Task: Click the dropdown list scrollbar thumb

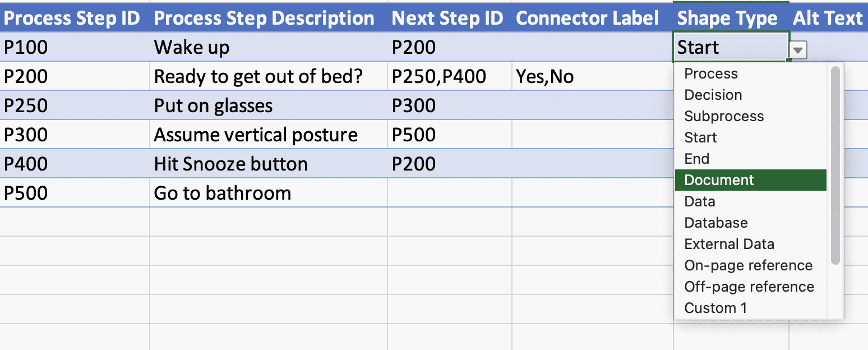Action: pyautogui.click(x=835, y=165)
